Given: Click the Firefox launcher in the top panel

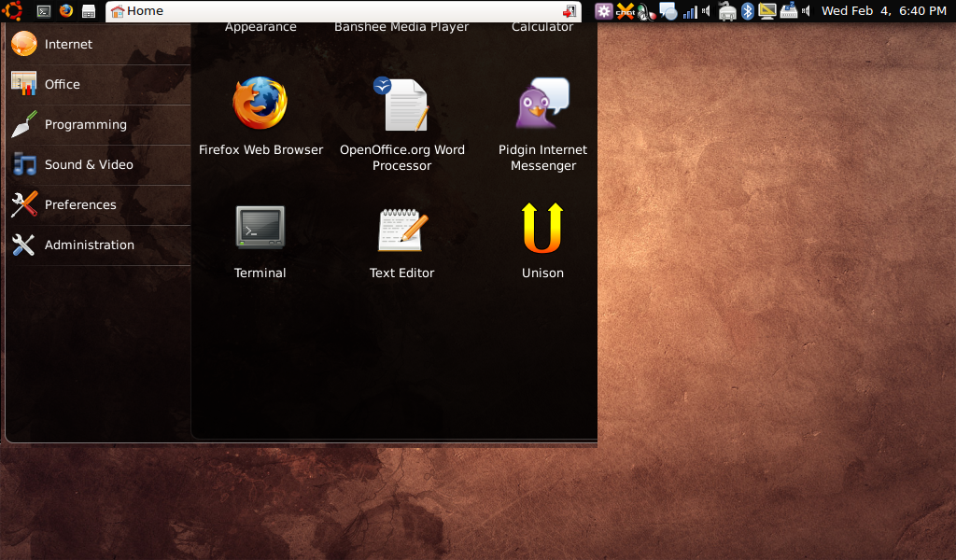Looking at the screenshot, I should [x=65, y=11].
